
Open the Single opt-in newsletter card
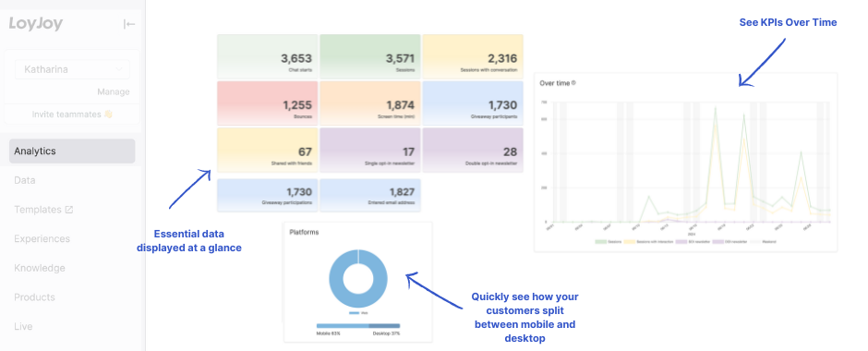coord(370,150)
